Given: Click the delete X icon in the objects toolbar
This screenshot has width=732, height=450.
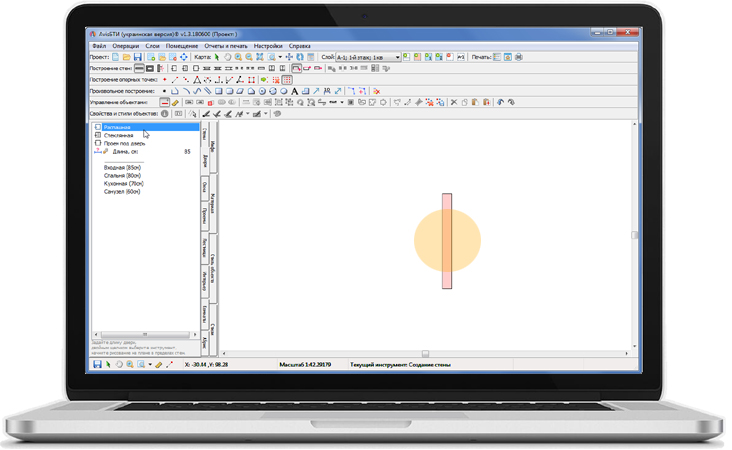Looking at the screenshot, I should click(x=453, y=102).
